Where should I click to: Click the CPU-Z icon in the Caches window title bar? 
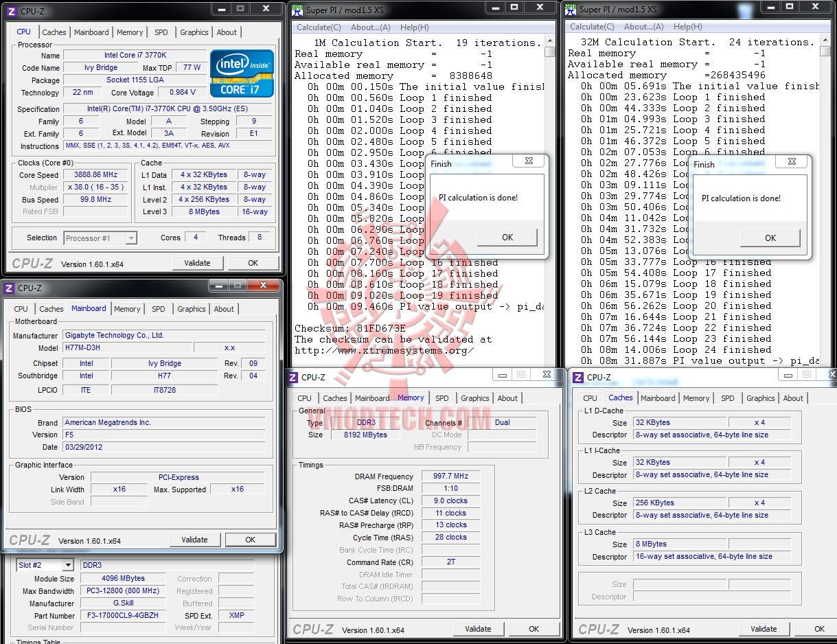[x=578, y=377]
